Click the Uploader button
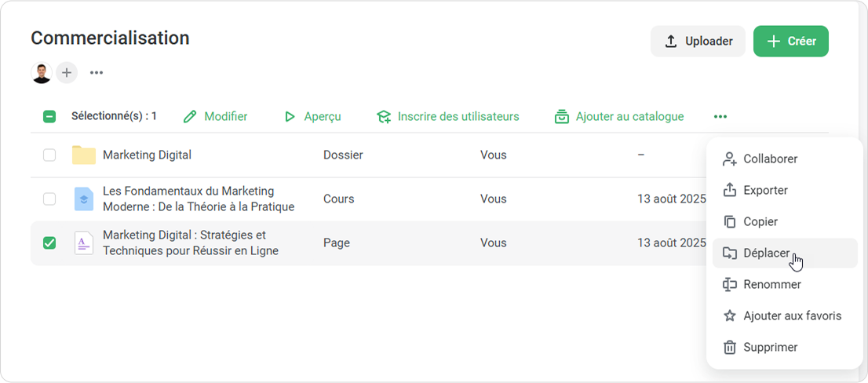 click(x=698, y=42)
